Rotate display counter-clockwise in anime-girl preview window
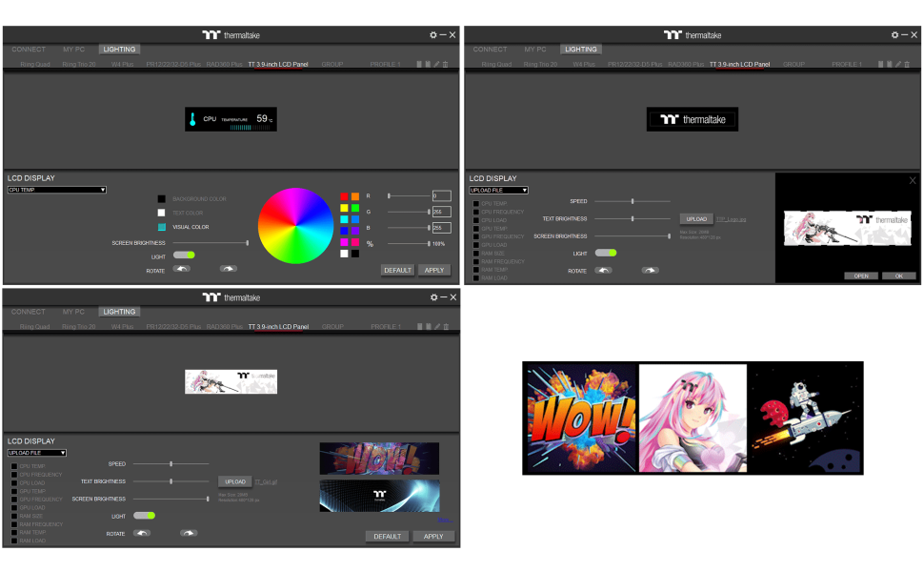Image resolution: width=924 pixels, height=572 pixels. pos(142,533)
